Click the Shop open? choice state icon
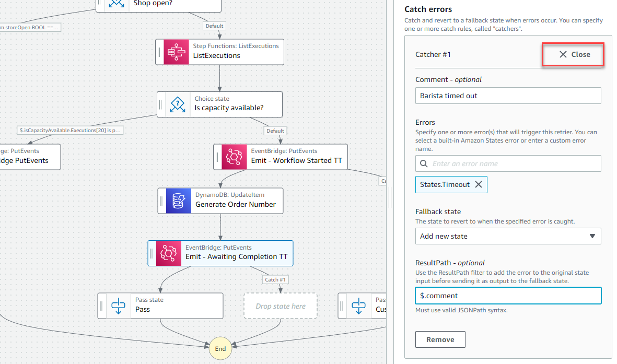This screenshot has height=364, width=617. point(117,4)
